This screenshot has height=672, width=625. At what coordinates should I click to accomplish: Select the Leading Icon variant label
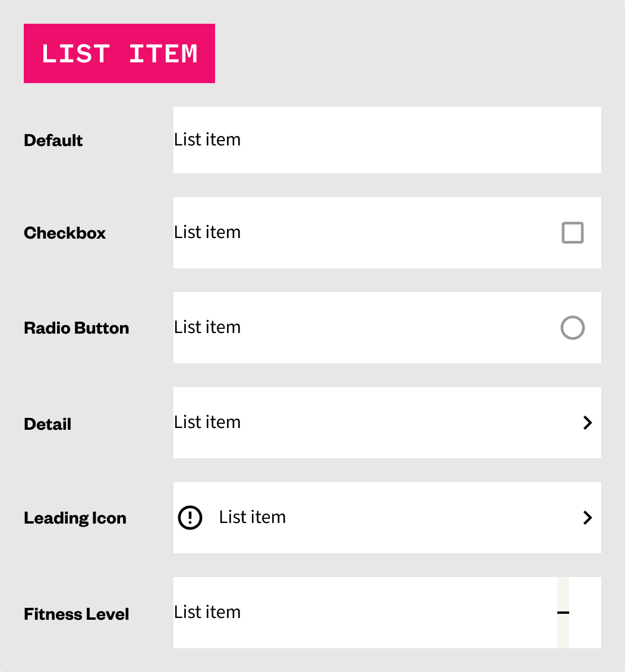(x=75, y=518)
